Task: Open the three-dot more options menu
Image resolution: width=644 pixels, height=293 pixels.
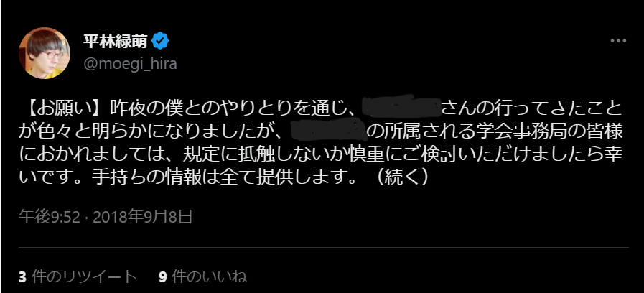Action: (x=618, y=41)
